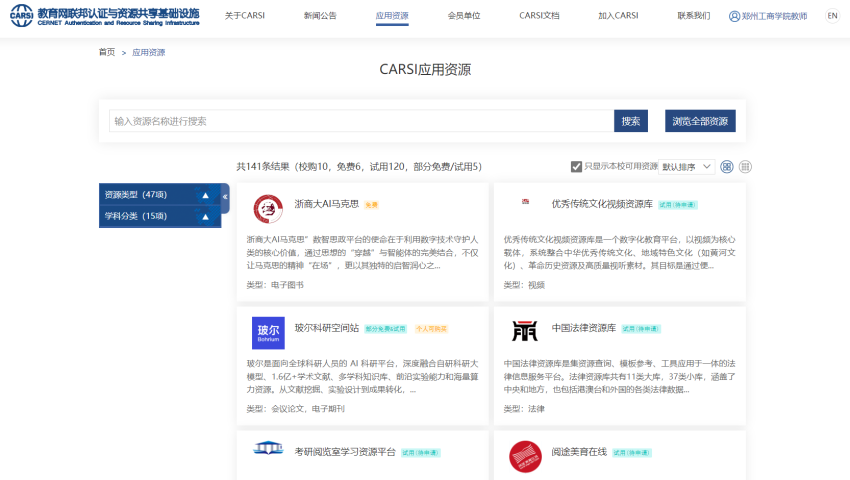Click the user account icon for 郑州工商学院教师

pos(734,16)
